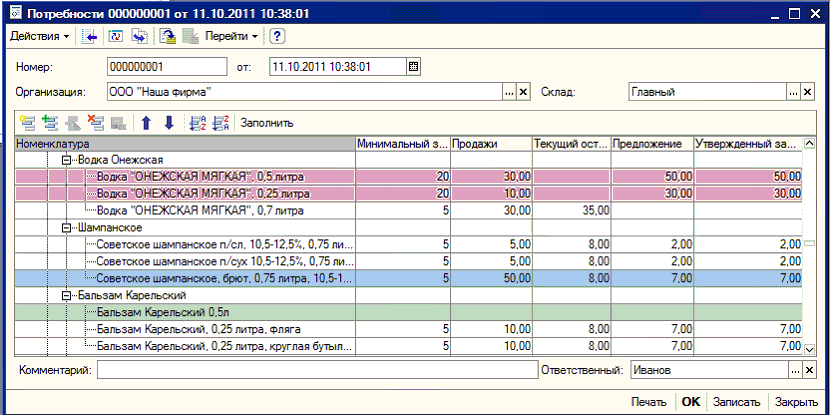Click Продажи cell 50,00 in брют row

pos(491,279)
